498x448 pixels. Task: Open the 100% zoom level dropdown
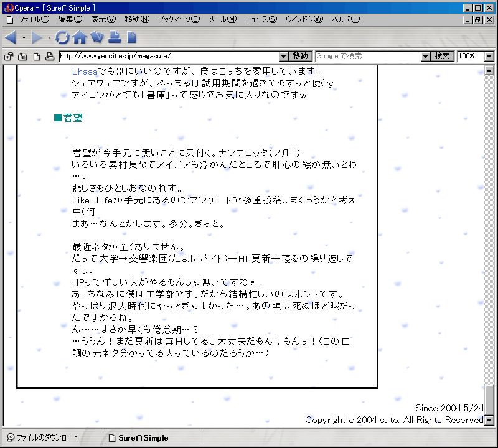click(x=489, y=57)
